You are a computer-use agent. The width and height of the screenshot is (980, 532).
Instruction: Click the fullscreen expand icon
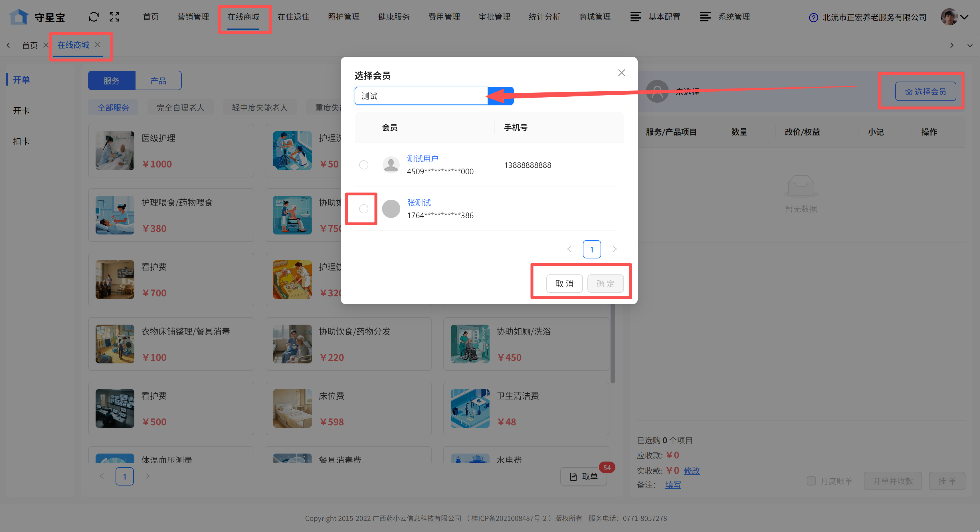(x=114, y=17)
